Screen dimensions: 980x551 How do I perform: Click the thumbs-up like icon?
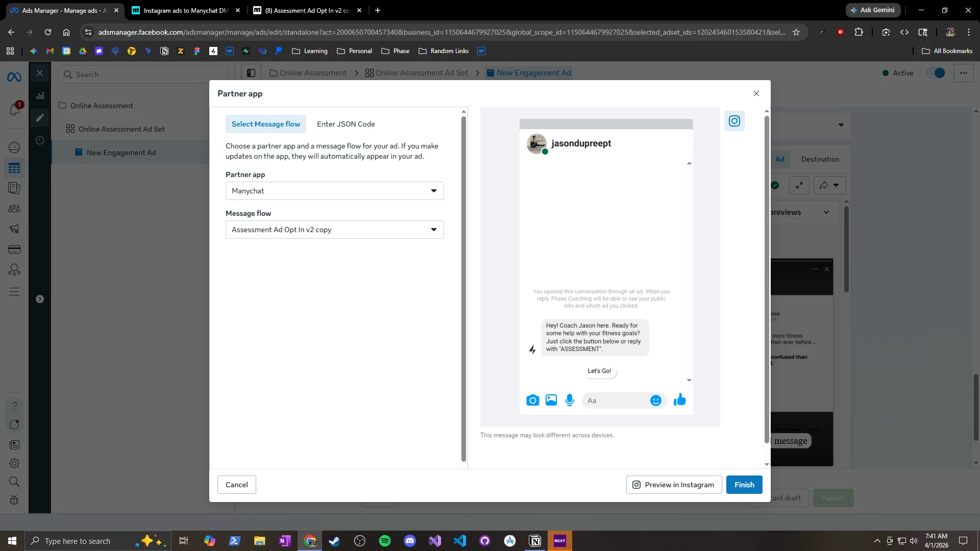pos(679,400)
